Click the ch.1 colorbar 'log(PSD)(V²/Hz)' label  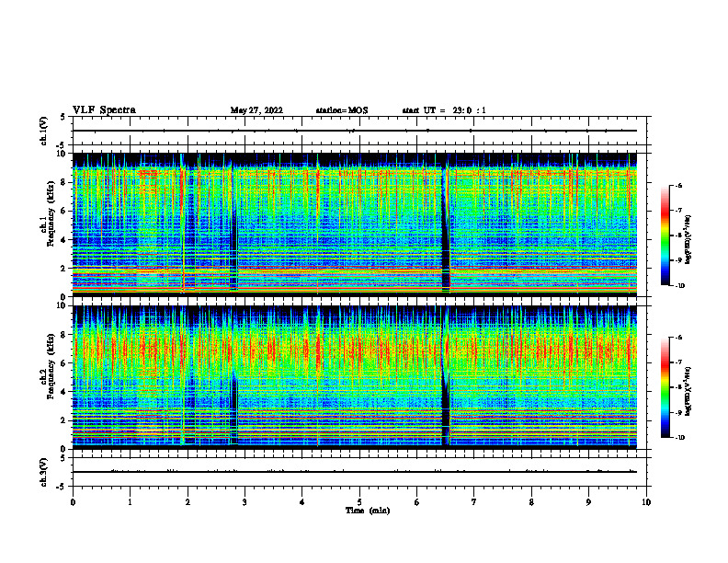tap(688, 240)
